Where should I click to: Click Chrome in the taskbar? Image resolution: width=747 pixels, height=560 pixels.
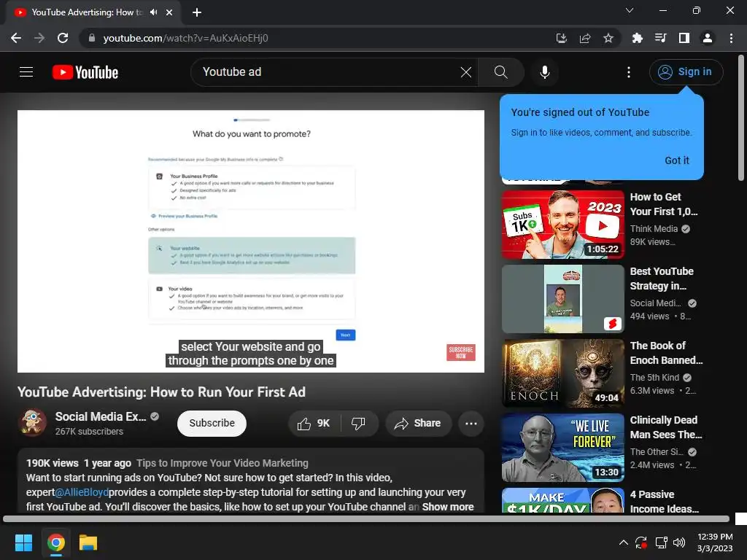click(x=55, y=542)
